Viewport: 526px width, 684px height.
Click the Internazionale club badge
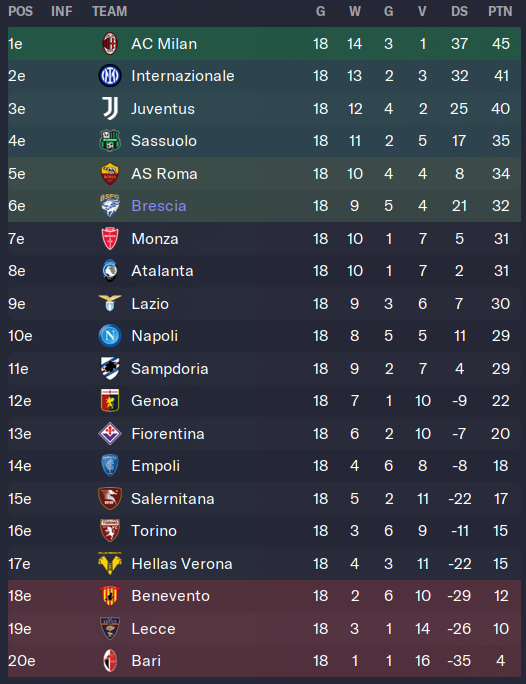[x=110, y=76]
